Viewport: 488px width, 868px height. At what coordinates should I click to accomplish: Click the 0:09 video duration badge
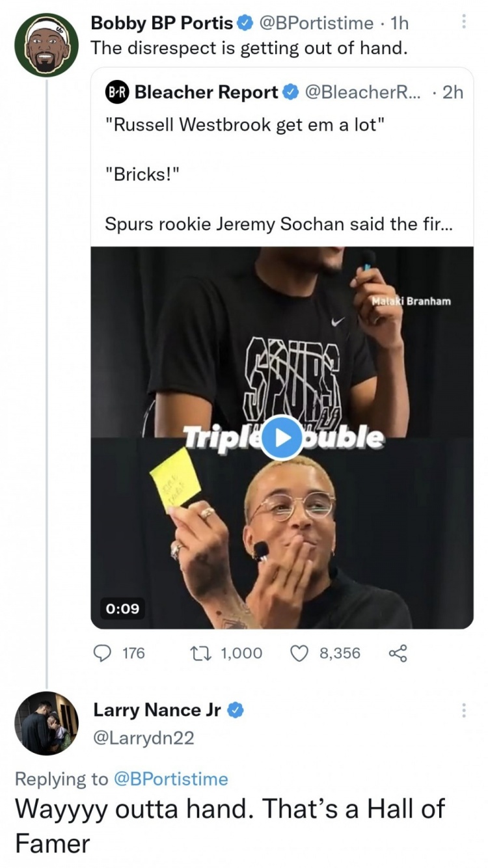point(122,608)
